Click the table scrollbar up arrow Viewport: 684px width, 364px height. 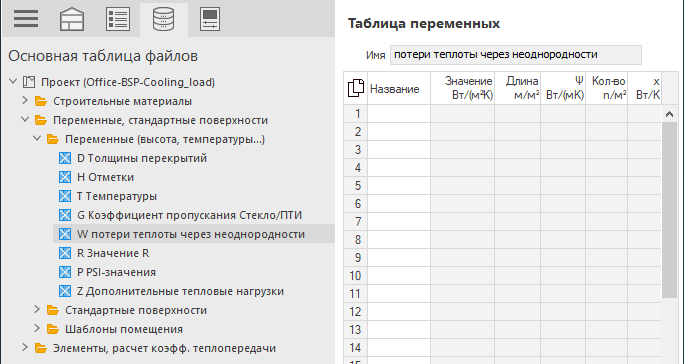click(670, 114)
